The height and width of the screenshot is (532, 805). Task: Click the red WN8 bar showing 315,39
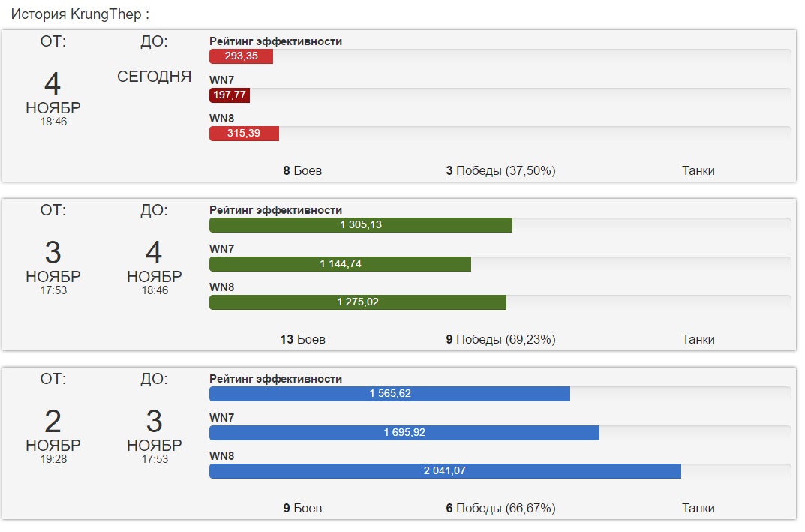[x=244, y=134]
